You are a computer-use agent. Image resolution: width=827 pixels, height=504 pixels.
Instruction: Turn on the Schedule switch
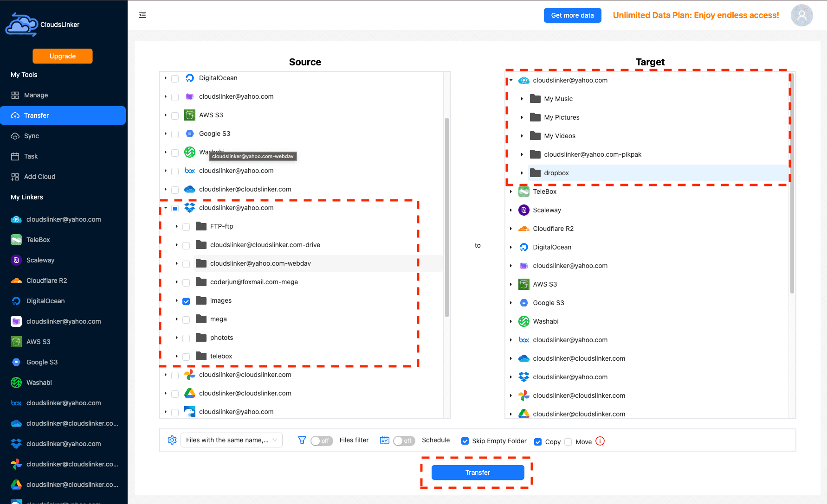click(x=404, y=440)
